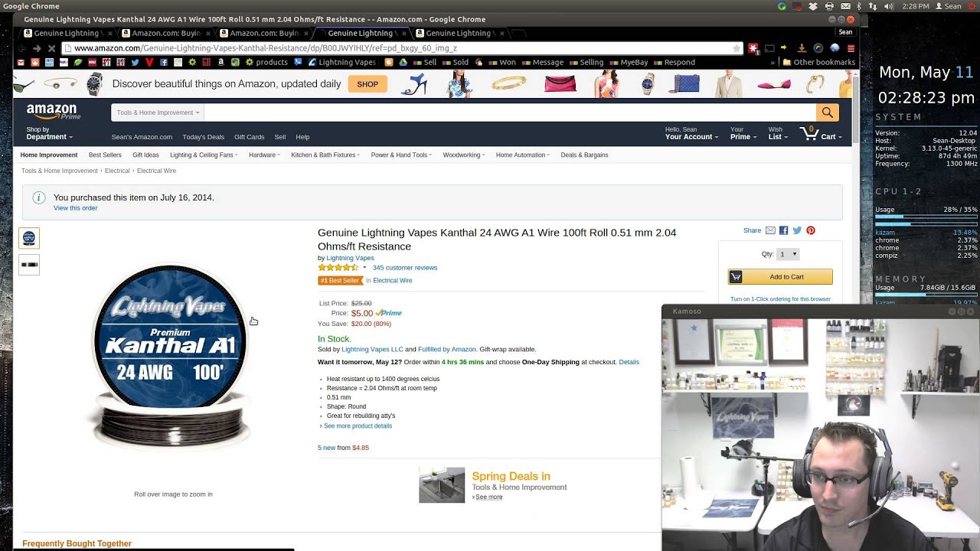Expand Your Prime dropdown
This screenshot has height=551, width=980.
coord(743,134)
